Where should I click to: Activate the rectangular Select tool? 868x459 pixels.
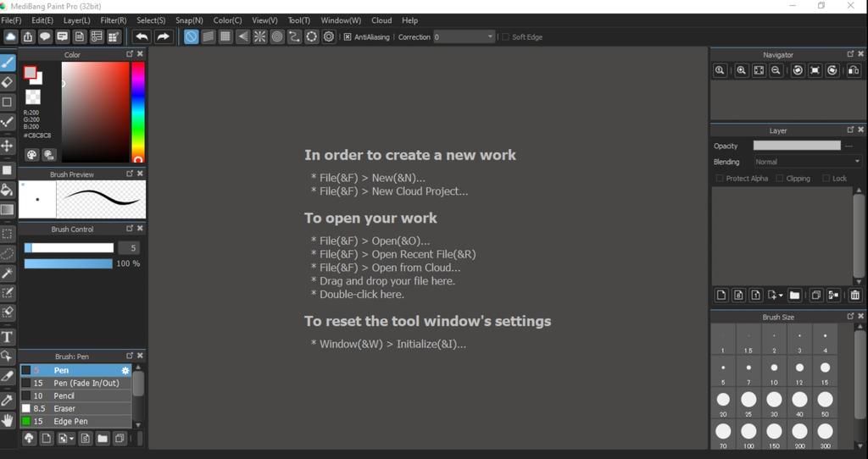coord(7,234)
